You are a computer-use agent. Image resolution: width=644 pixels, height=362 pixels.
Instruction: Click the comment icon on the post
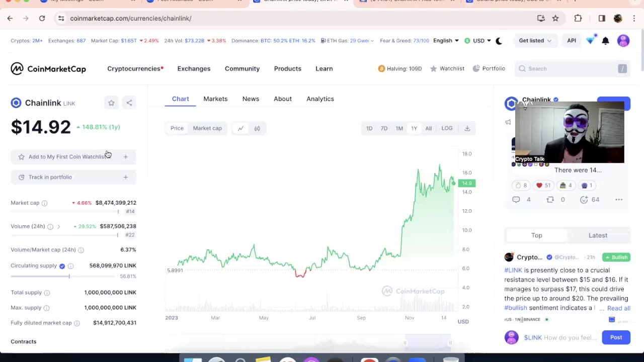click(x=516, y=200)
